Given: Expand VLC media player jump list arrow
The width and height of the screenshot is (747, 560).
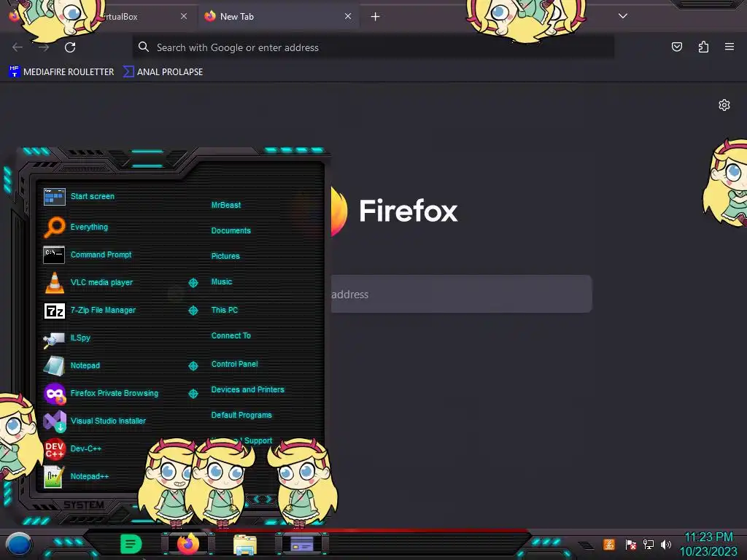Looking at the screenshot, I should [193, 283].
